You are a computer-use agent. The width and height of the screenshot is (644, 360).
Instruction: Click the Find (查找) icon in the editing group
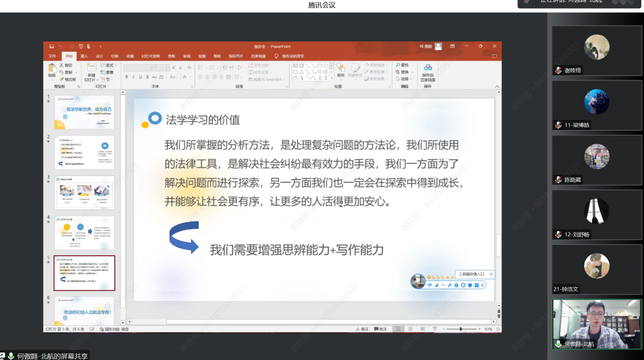[x=402, y=65]
